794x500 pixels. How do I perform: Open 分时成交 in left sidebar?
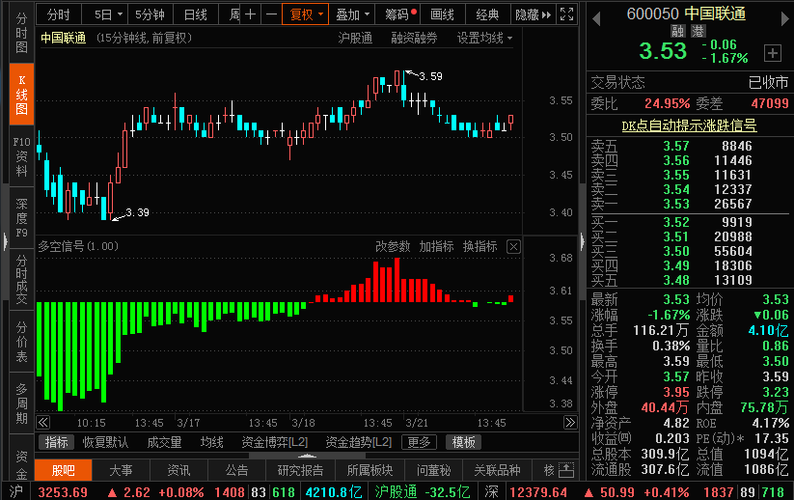tap(21, 280)
